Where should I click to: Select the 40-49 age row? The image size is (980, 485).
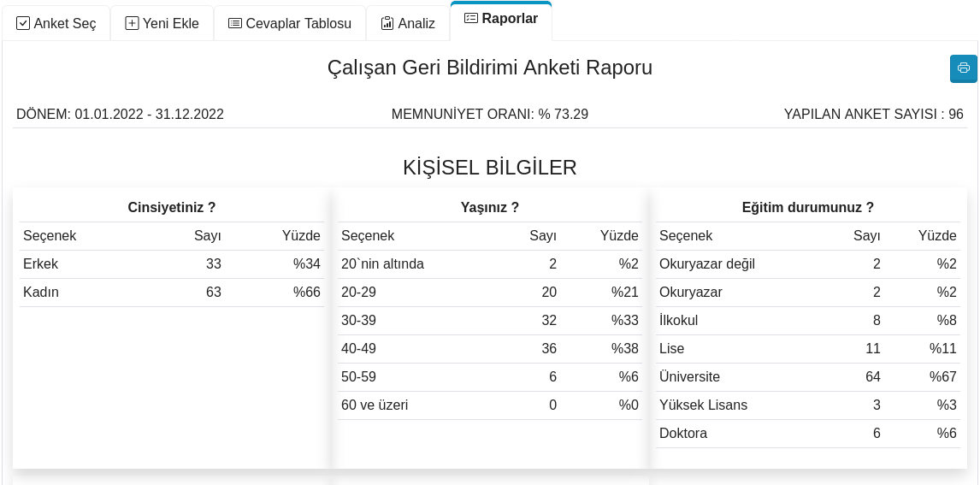coord(490,349)
